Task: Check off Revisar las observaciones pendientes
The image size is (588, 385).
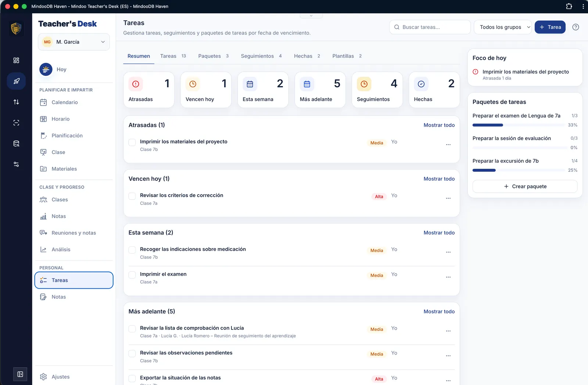Action: (132, 353)
